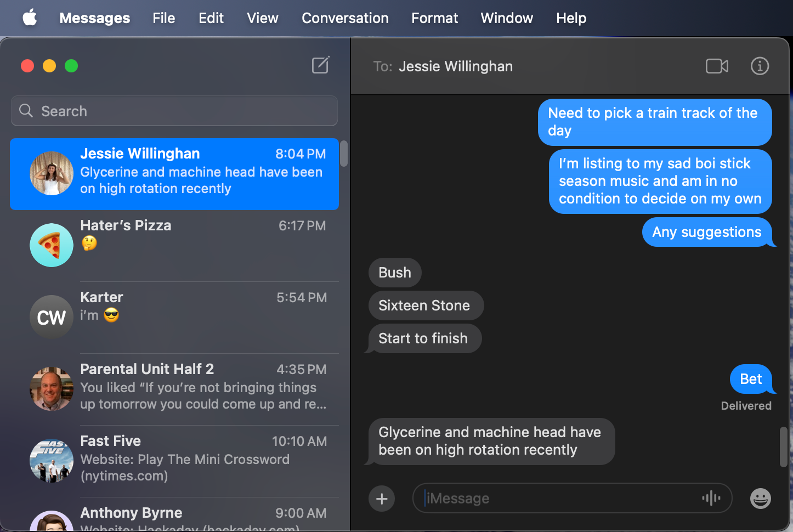
Task: Click Karter's CW initials avatar
Action: tap(52, 317)
